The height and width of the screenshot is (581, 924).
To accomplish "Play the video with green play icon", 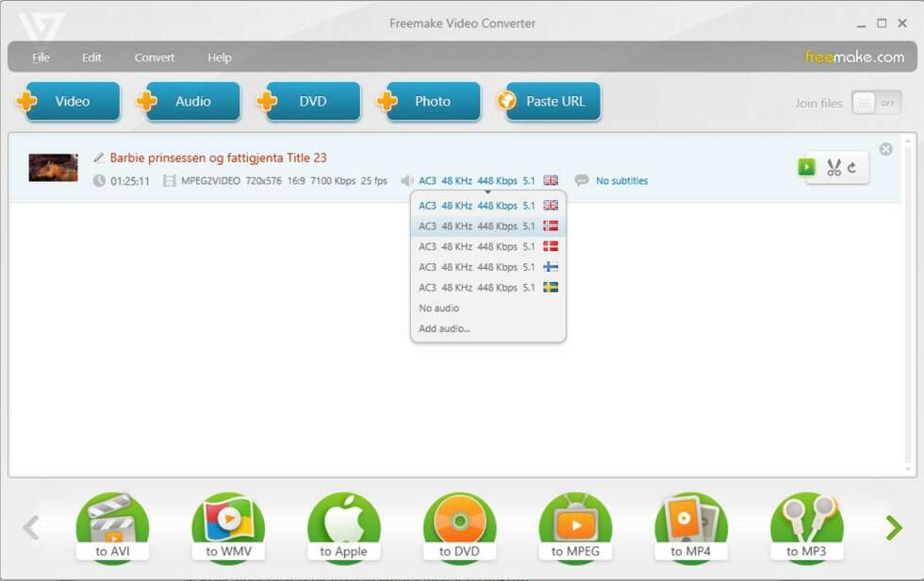I will 807,167.
